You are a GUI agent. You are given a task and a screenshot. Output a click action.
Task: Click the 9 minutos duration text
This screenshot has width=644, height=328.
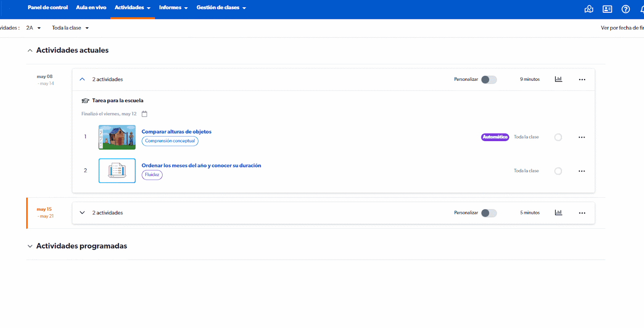click(530, 79)
